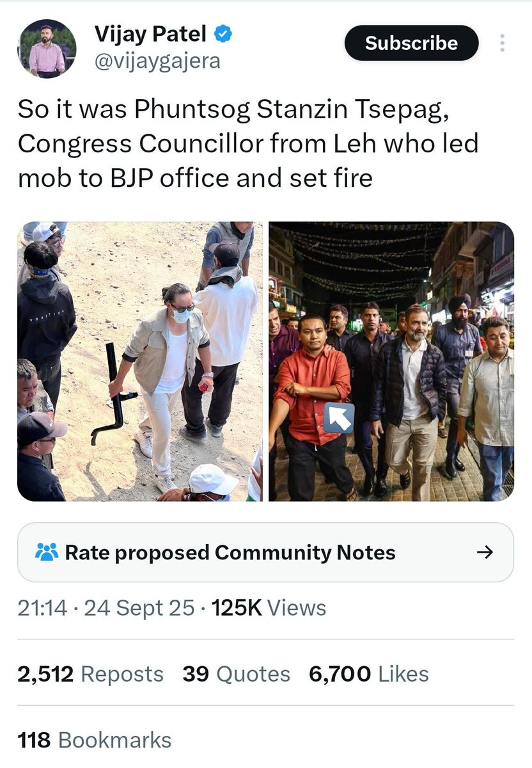View the 39 Quotes list
The height and width of the screenshot is (768, 532).
(236, 673)
